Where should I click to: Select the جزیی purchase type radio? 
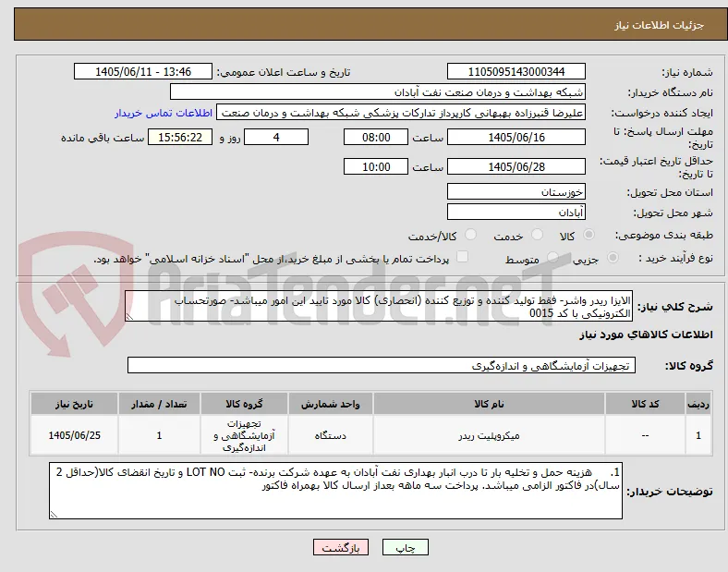pyautogui.click(x=613, y=257)
